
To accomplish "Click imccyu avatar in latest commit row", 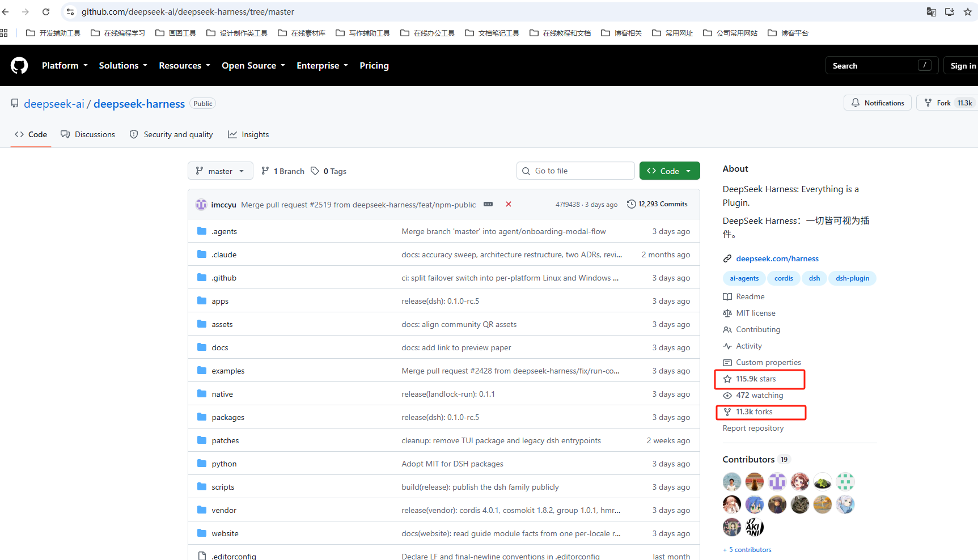I will coord(201,205).
